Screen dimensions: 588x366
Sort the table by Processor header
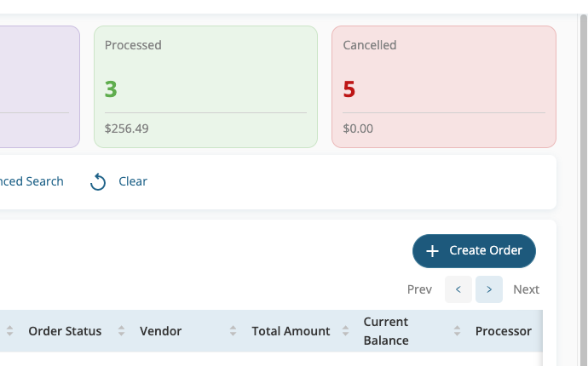click(504, 331)
